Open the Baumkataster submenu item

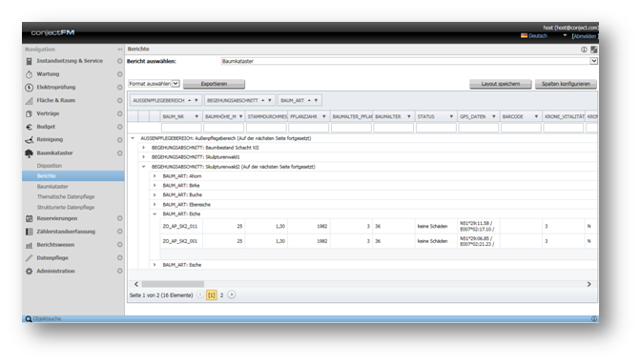coord(52,187)
